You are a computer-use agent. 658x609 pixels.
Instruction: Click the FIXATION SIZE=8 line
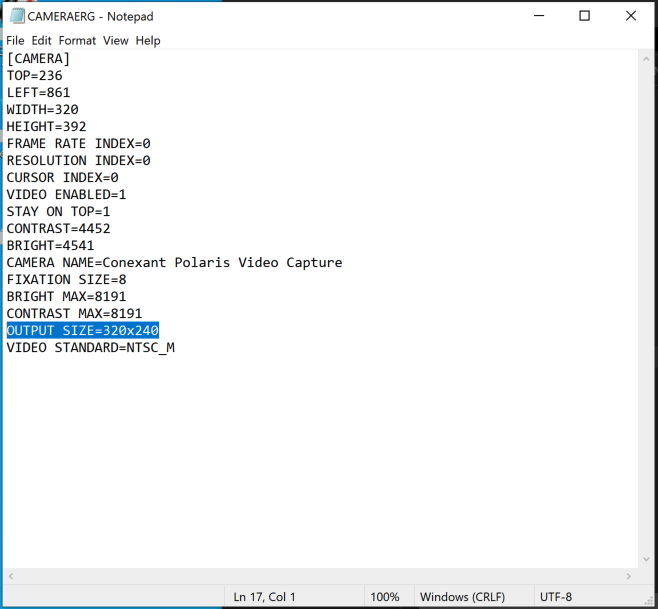pyautogui.click(x=66, y=280)
